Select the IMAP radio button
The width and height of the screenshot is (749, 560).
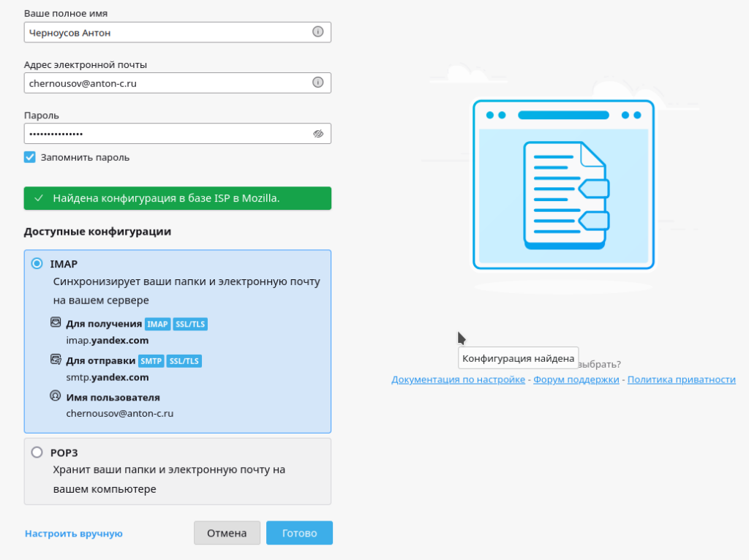(37, 264)
